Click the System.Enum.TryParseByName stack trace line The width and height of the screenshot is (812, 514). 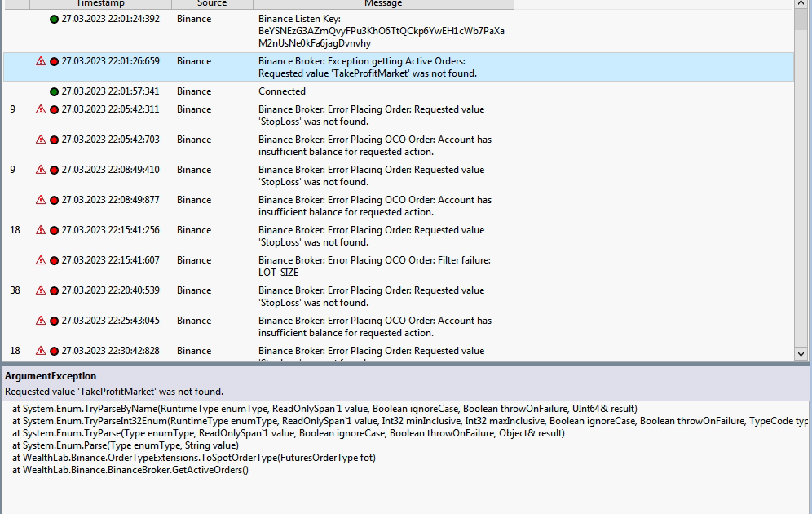coord(324,409)
